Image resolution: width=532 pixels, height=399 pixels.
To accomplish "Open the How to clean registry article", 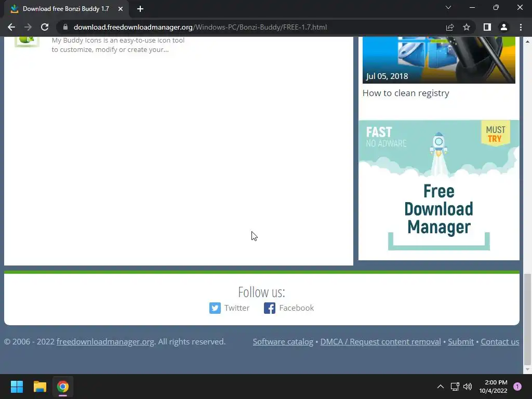I will pyautogui.click(x=406, y=93).
